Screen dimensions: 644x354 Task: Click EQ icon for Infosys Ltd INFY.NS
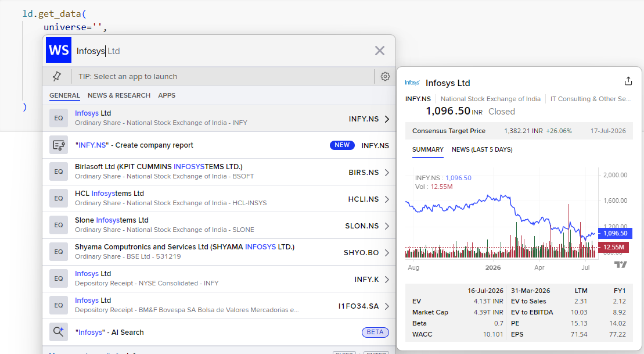[58, 118]
